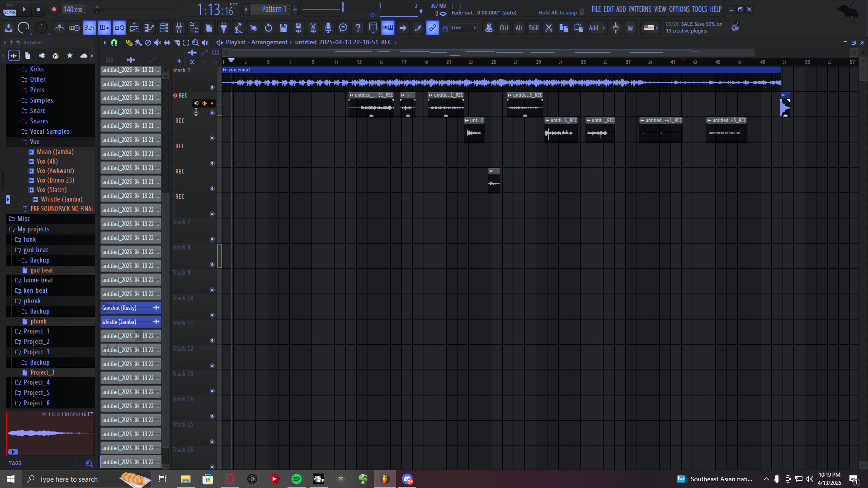Viewport: 868px width, 488px height.
Task: Open the PATTERNS menu
Action: tap(640, 9)
